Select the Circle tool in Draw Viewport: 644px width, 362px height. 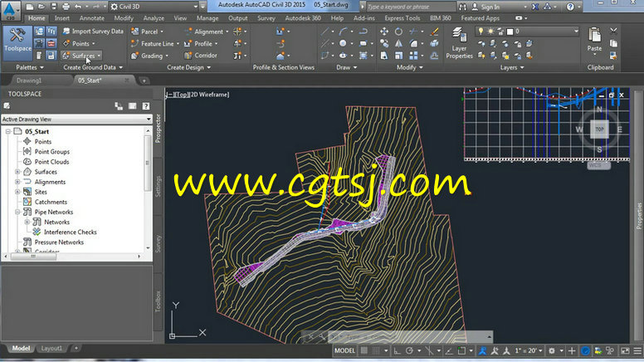343,43
